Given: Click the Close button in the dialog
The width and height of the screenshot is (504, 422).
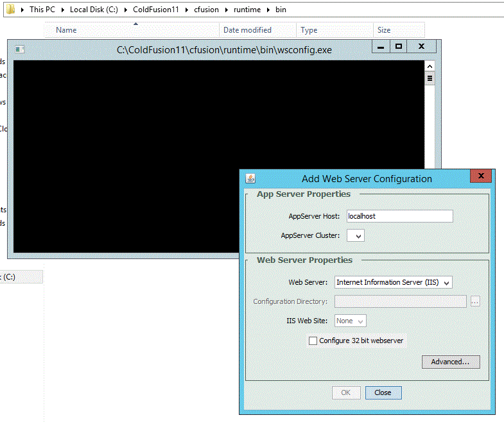Looking at the screenshot, I should [383, 392].
